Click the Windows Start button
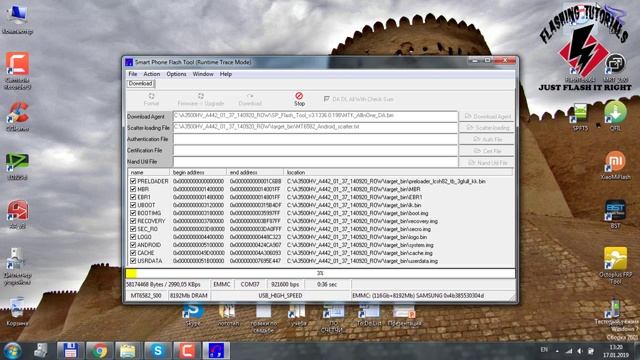 (13, 351)
